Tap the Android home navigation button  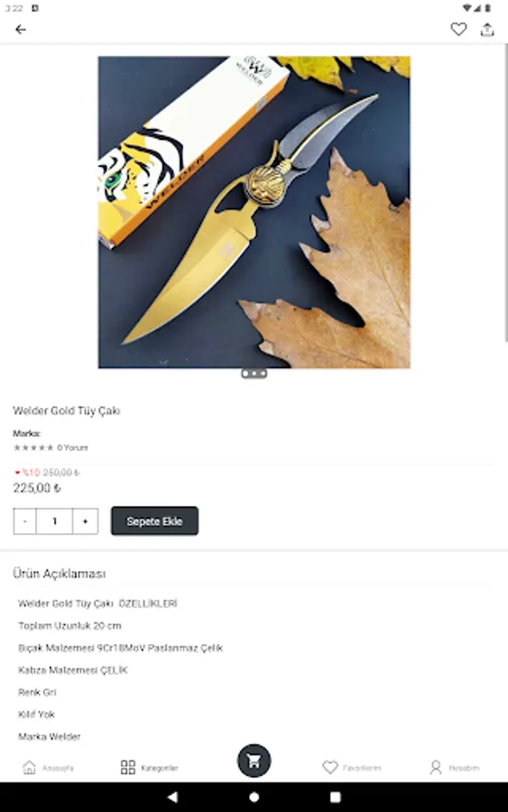[x=254, y=797]
